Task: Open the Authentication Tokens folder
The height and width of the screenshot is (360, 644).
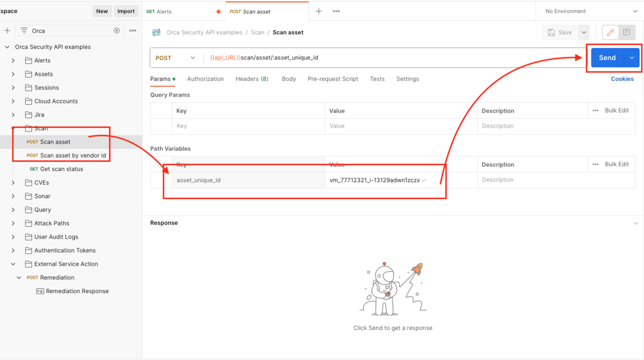Action: coord(65,251)
